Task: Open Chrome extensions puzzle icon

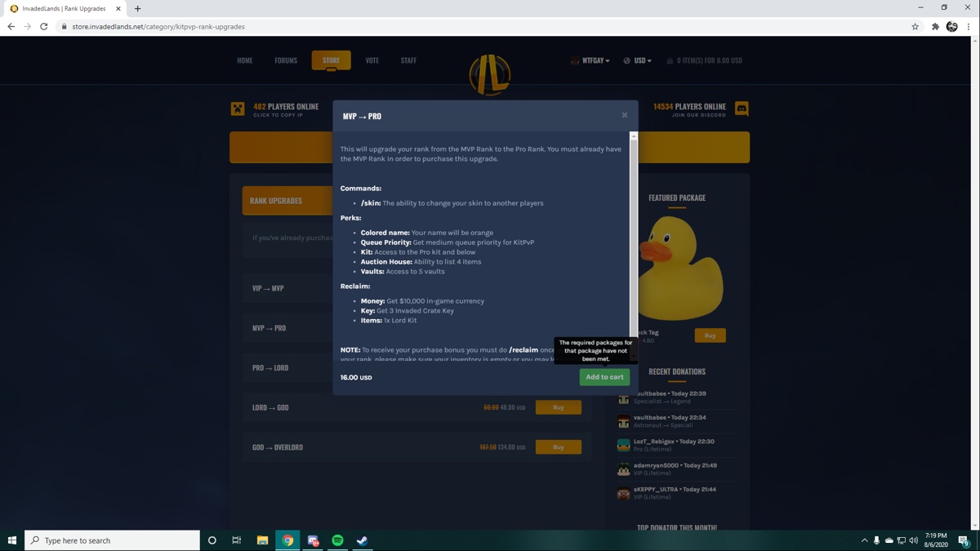Action: 935,27
